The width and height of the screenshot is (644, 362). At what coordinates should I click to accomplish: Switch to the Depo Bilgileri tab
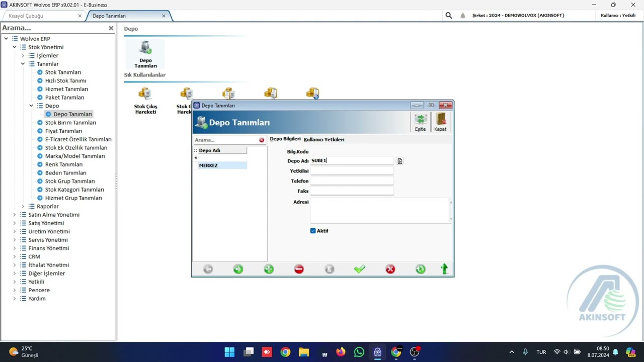tap(285, 139)
